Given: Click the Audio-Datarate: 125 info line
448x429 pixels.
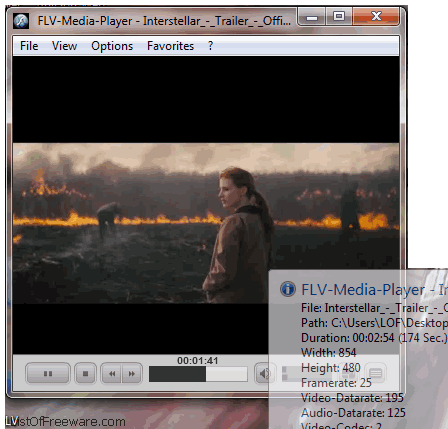Looking at the screenshot, I should [x=353, y=413].
